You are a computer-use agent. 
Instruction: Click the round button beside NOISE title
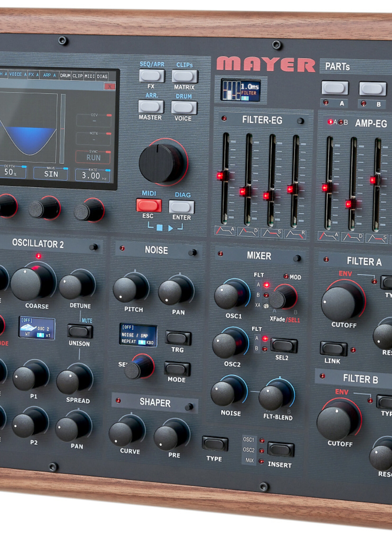pos(192,253)
